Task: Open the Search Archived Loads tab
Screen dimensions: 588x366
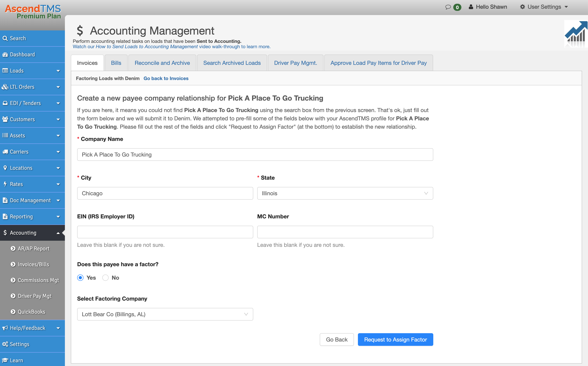Action: pos(232,63)
